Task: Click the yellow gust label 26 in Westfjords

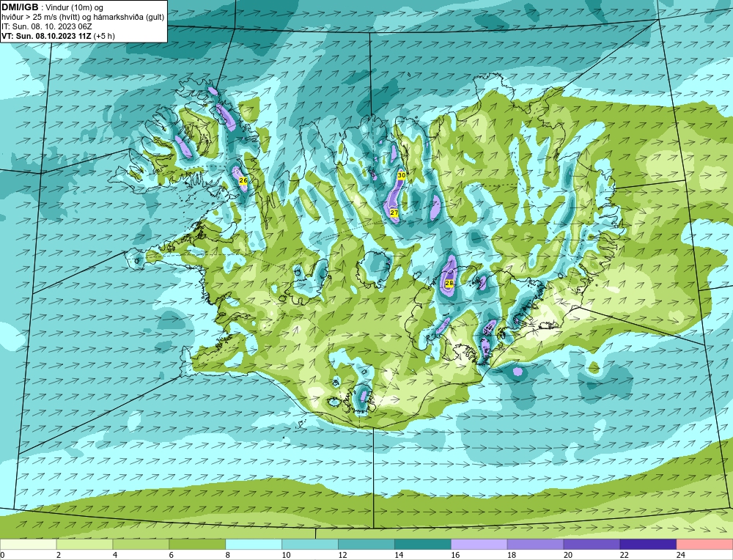Action: coord(243,180)
